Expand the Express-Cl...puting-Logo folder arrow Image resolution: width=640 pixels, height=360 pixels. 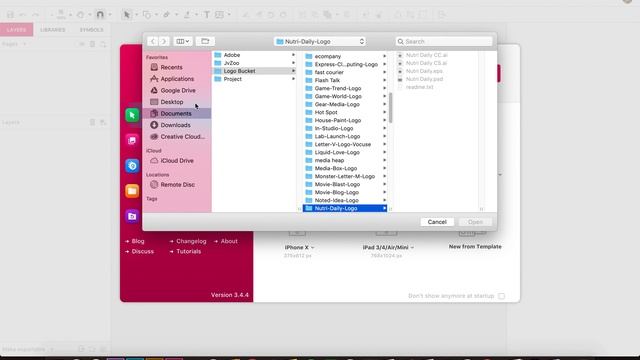pyautogui.click(x=384, y=64)
